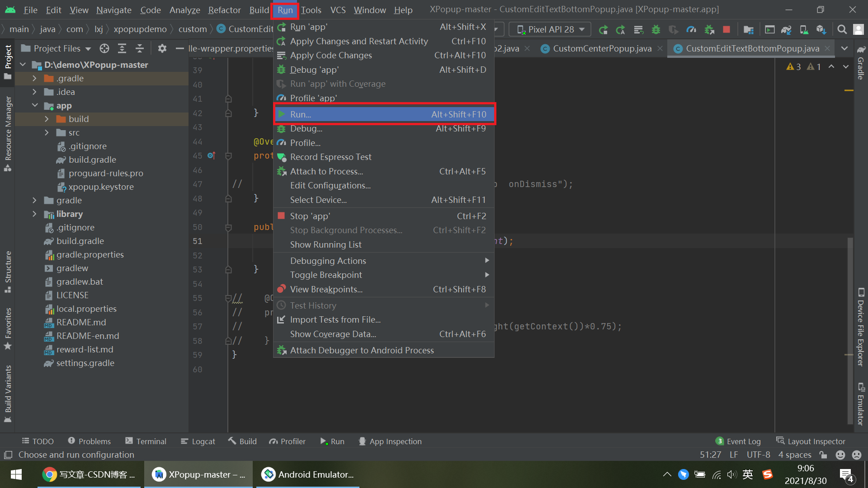Click the Stop 'app' square icon in toolbar
The width and height of the screenshot is (868, 488).
tap(726, 29)
